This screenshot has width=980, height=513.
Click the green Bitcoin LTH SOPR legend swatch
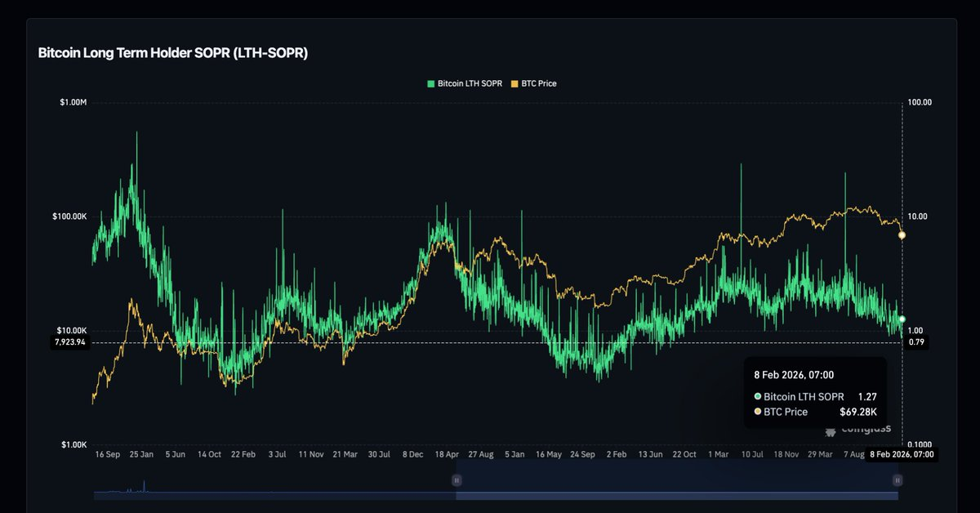[431, 83]
